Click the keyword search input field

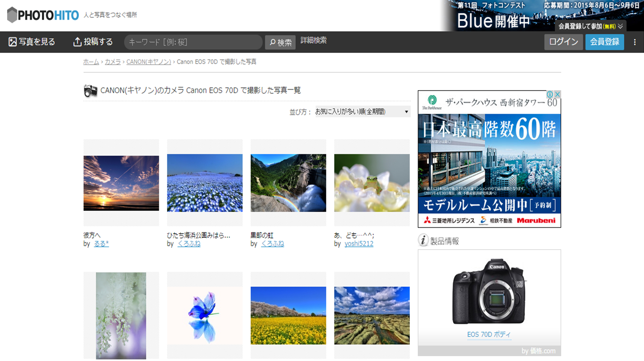click(193, 42)
